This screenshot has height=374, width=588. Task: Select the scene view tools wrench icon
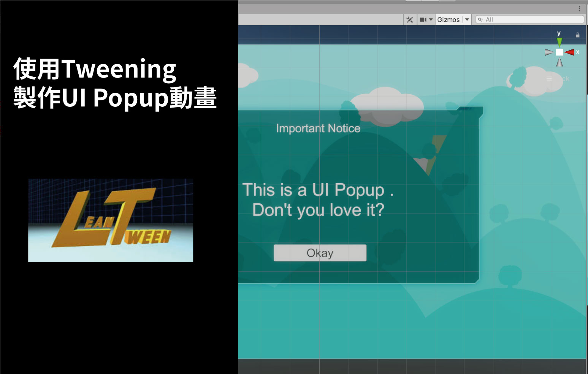pos(410,19)
